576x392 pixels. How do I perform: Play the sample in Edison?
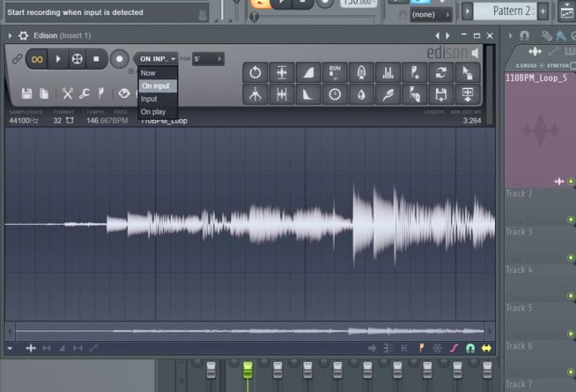coord(58,59)
